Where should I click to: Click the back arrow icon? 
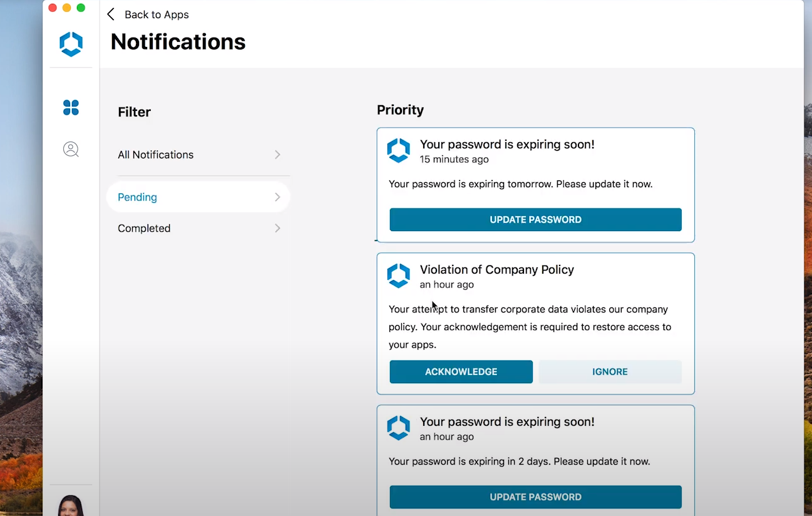(111, 14)
